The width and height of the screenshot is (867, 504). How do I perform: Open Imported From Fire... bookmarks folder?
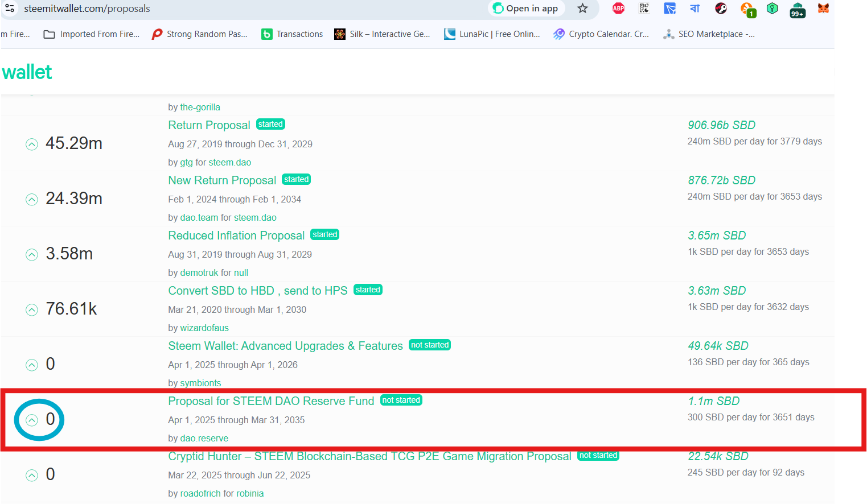coord(92,34)
